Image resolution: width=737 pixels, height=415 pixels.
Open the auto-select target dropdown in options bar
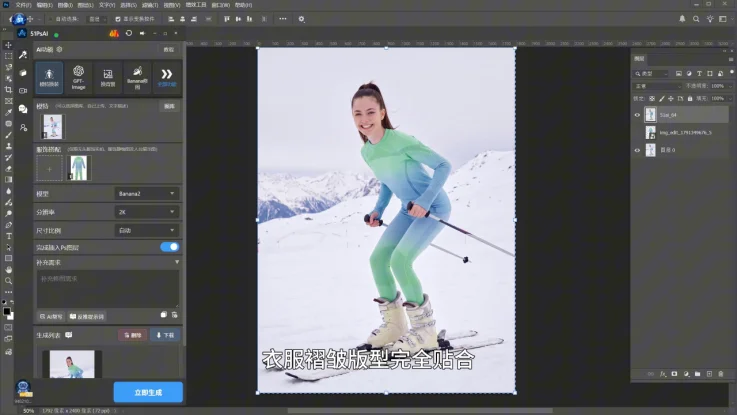pos(98,19)
